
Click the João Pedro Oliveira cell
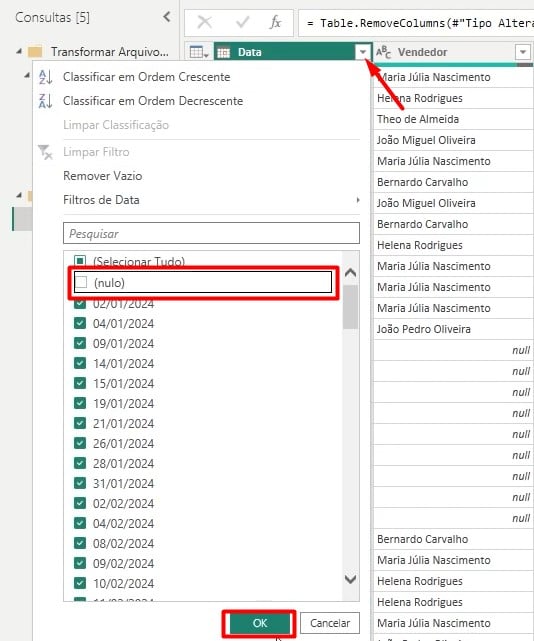click(x=453, y=329)
